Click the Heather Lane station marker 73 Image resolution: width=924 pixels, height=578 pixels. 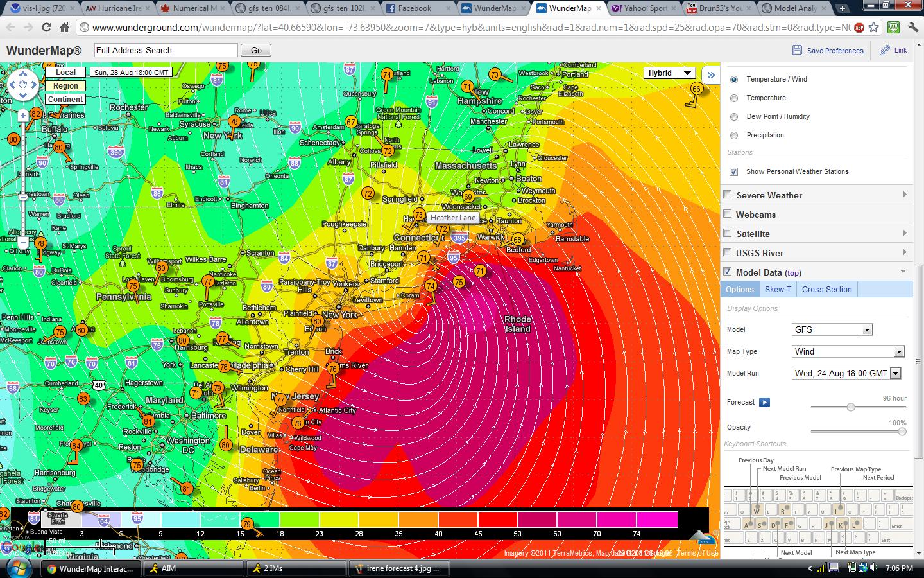coord(419,215)
